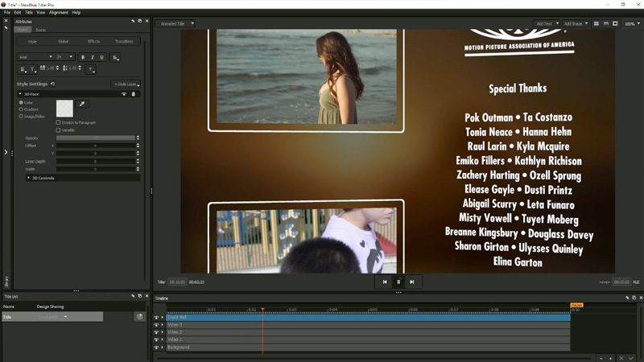Switch to the Transitions tab
Screen dimensions: 644x362
click(124, 42)
